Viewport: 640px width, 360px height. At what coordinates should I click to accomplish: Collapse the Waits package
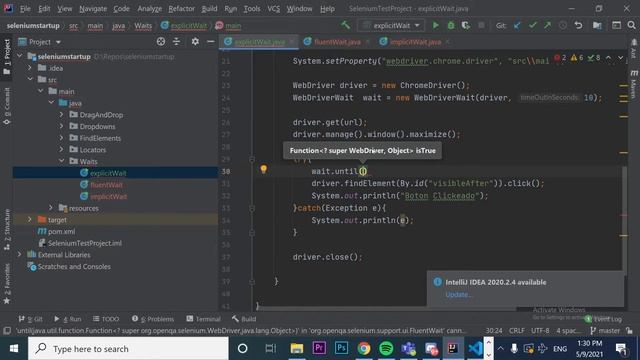[62, 161]
